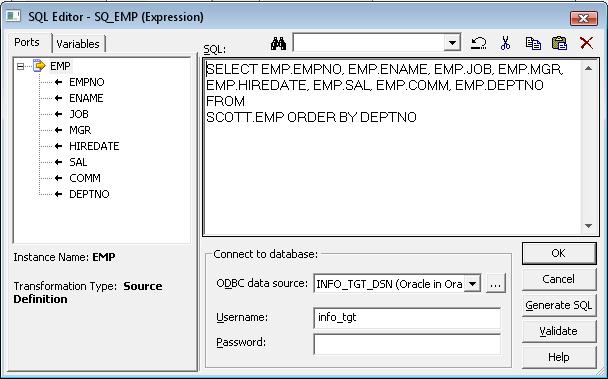Click the copy toolbar icon
The width and height of the screenshot is (608, 379).
533,43
